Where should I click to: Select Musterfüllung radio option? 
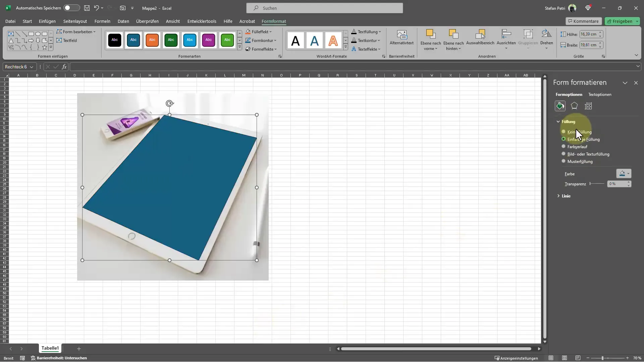click(563, 161)
